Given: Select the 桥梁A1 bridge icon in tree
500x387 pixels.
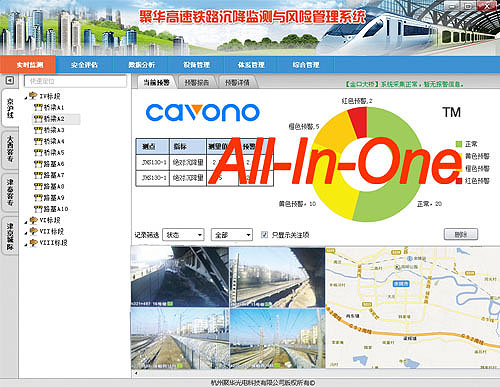Looking at the screenshot, I should (38, 107).
